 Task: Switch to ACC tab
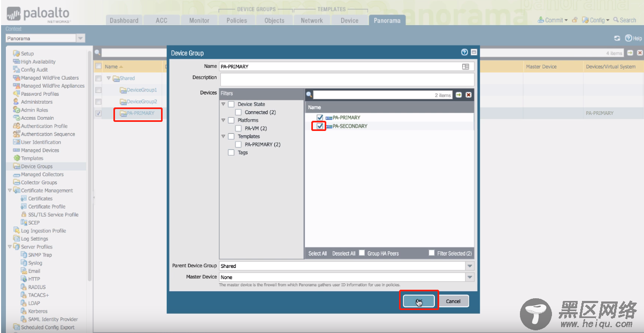point(162,20)
